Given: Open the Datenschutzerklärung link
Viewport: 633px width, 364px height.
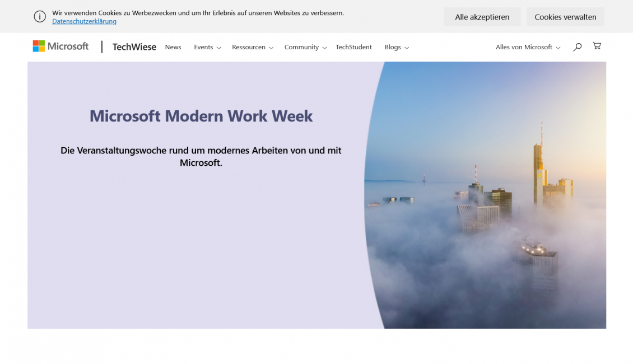Looking at the screenshot, I should coord(84,21).
